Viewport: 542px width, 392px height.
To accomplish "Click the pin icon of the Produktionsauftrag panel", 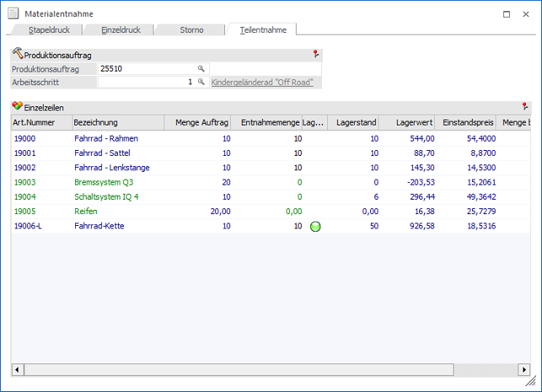I will click(316, 54).
